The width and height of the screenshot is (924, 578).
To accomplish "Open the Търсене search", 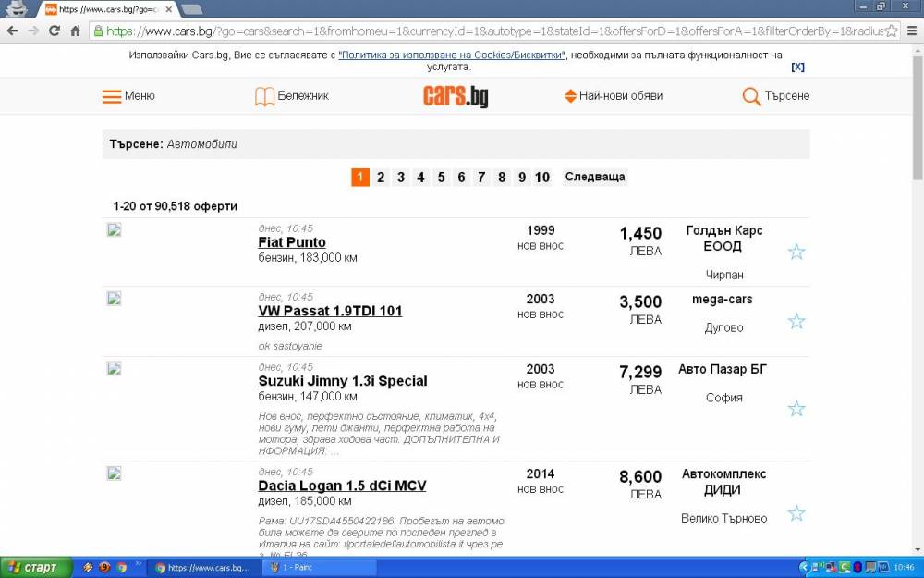I will point(776,96).
